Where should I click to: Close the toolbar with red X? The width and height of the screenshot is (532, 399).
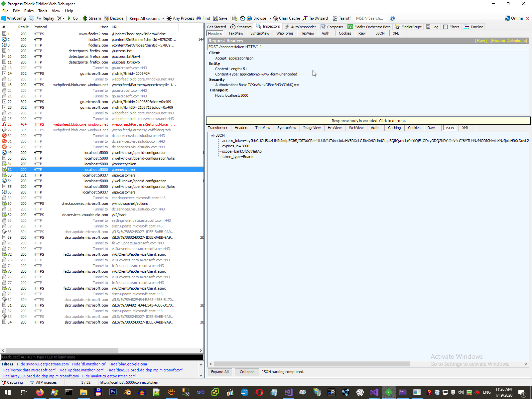pos(527,18)
